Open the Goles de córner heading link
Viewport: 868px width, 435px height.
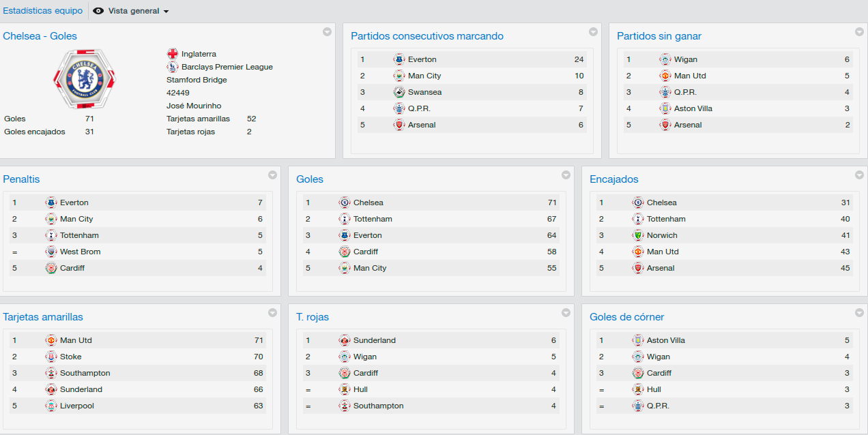[x=627, y=317]
